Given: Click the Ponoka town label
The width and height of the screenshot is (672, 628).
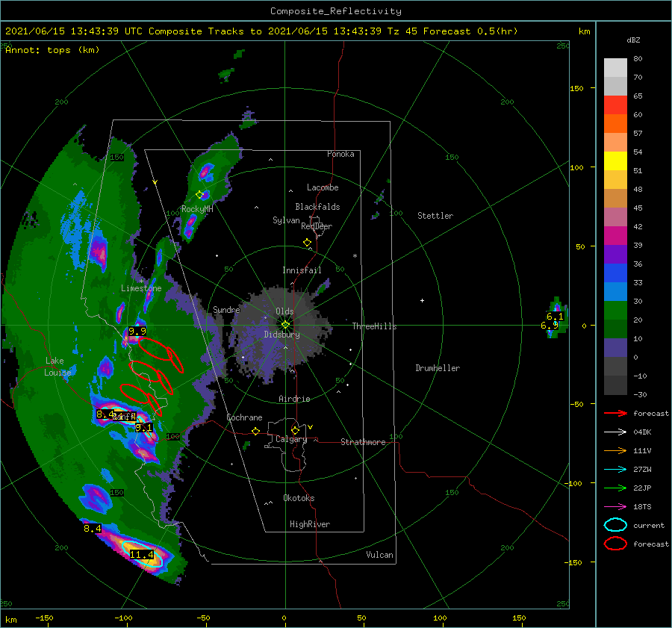Looking at the screenshot, I should click(x=340, y=154).
